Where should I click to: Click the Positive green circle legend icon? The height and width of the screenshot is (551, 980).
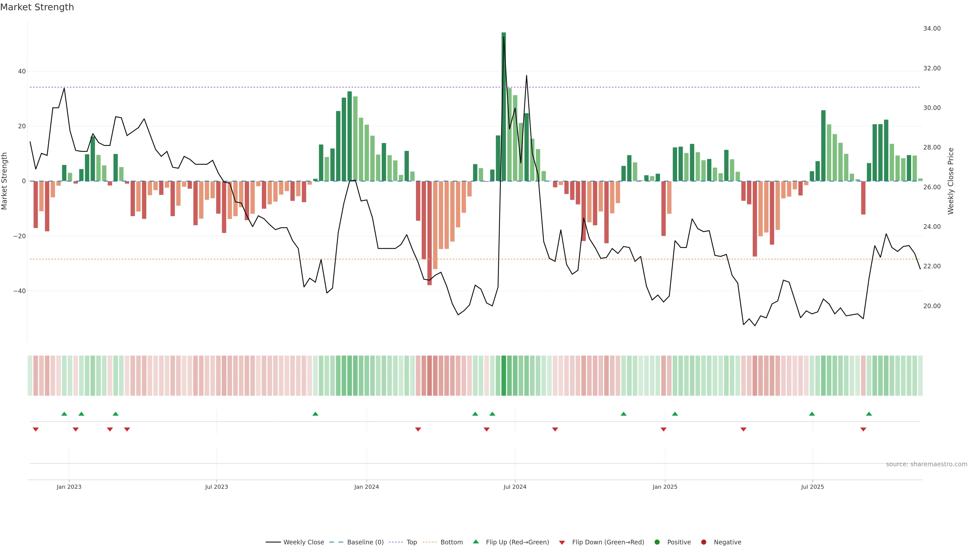pyautogui.click(x=657, y=542)
